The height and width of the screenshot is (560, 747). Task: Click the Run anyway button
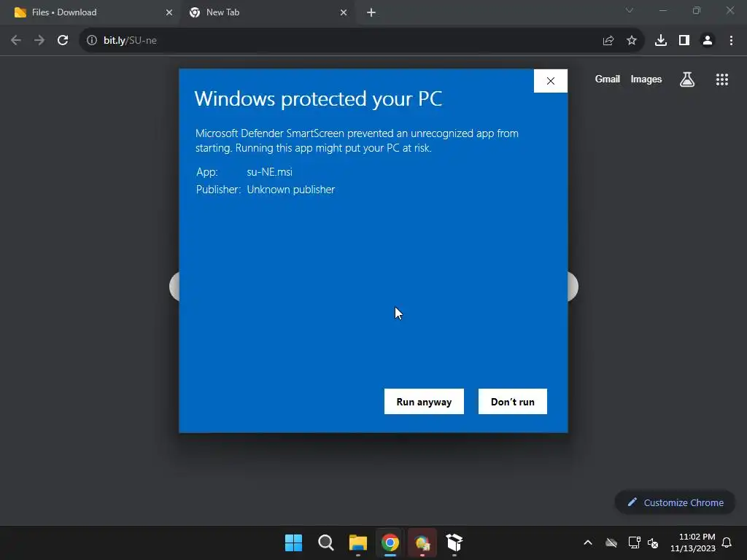coord(424,402)
